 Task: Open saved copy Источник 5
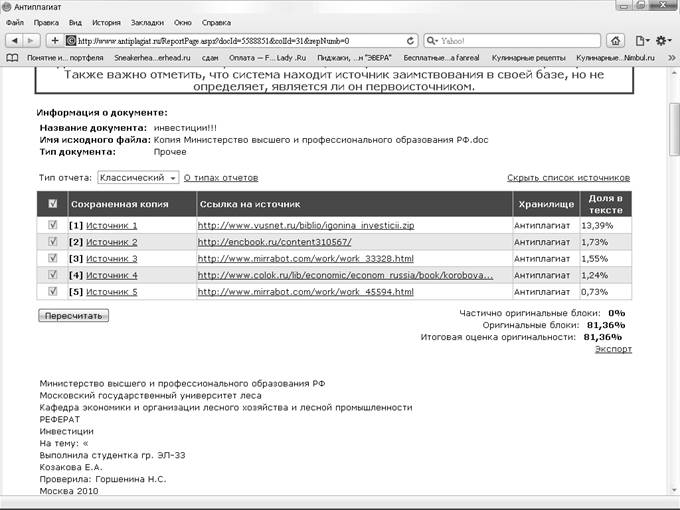[111, 292]
